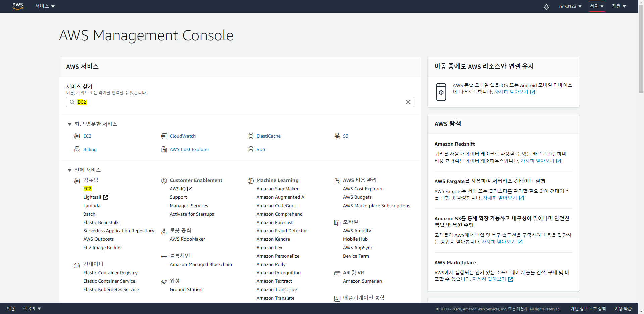Viewport: 644px width, 314px height.
Task: Click 의견 feedback in footer
Action: coord(11,308)
